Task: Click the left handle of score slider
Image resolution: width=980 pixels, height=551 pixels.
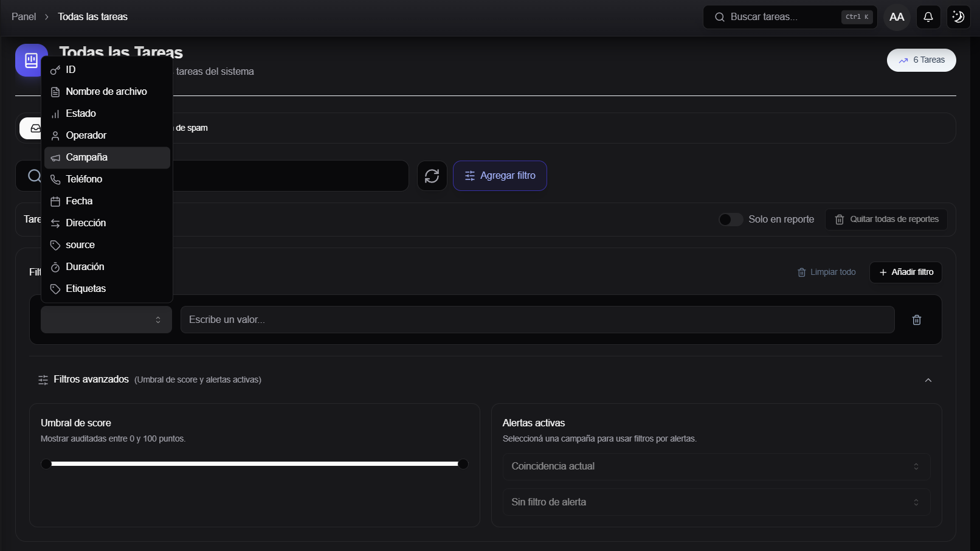Action: (x=46, y=464)
